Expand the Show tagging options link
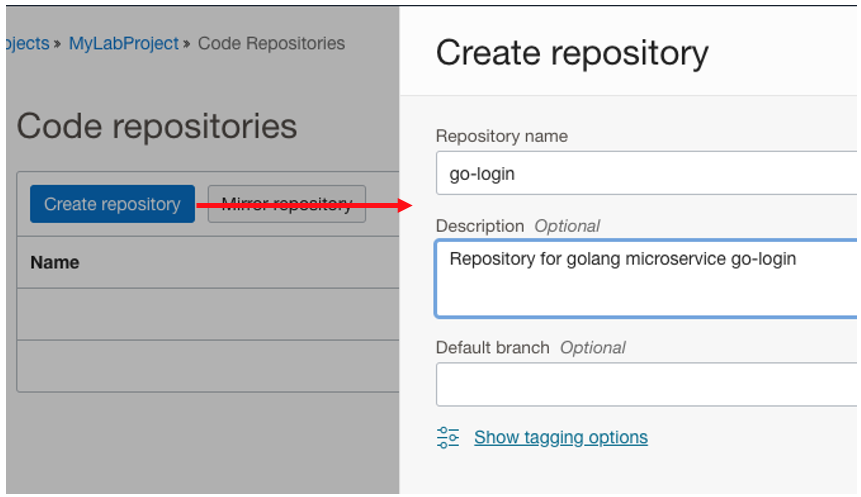The image size is (861, 497). [560, 437]
